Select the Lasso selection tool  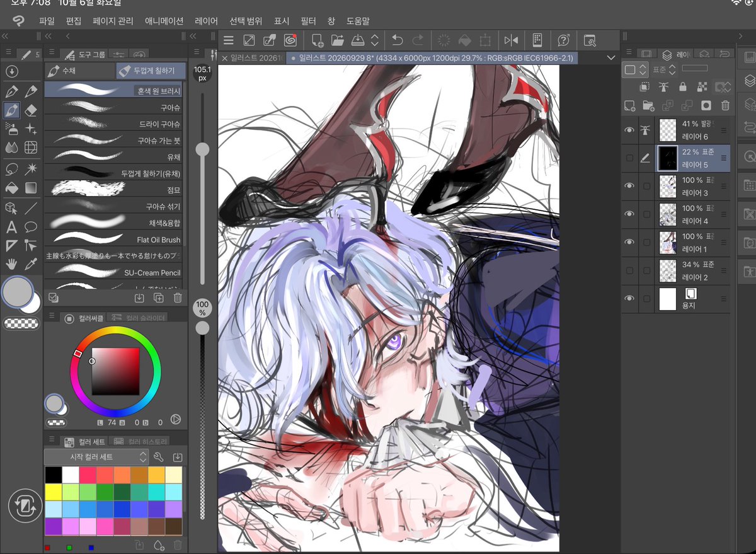pyautogui.click(x=11, y=169)
